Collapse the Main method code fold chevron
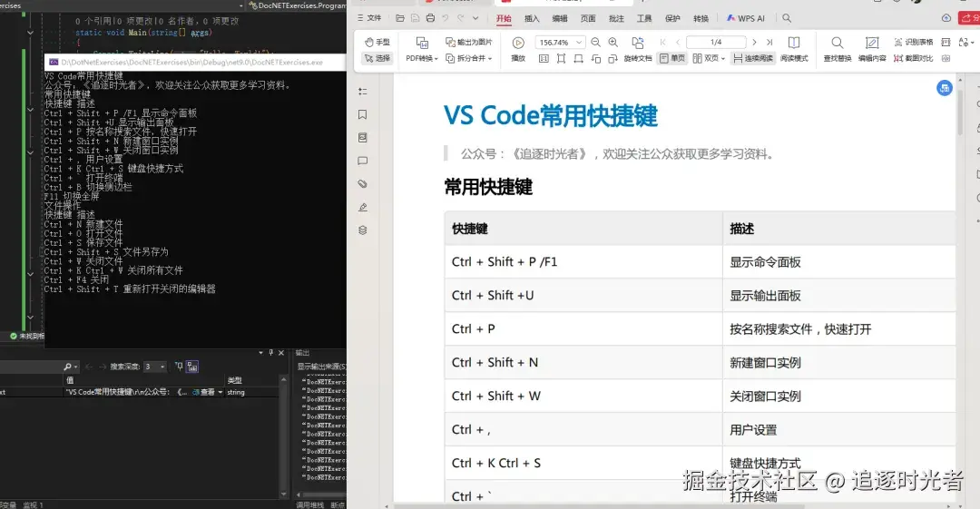980x509 pixels. (x=30, y=33)
